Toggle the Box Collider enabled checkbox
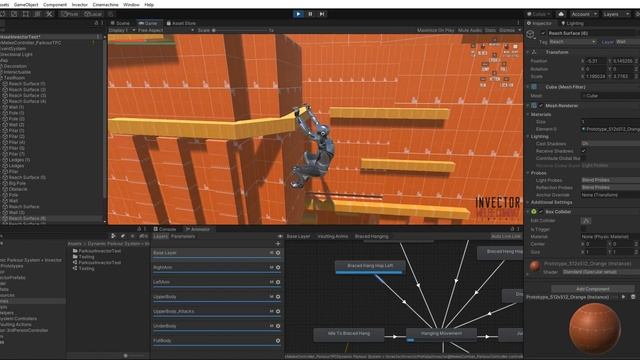The width and height of the screenshot is (640, 360). click(541, 212)
